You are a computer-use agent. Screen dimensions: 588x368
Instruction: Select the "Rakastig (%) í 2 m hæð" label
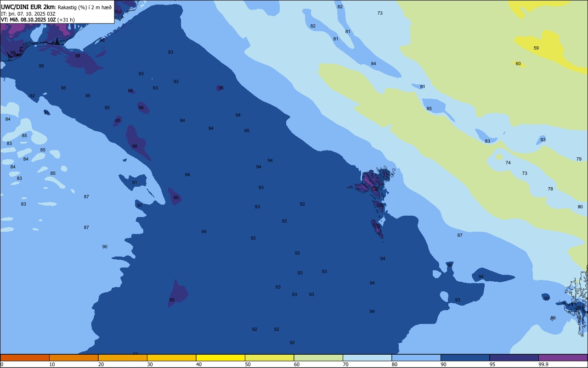(x=85, y=7)
